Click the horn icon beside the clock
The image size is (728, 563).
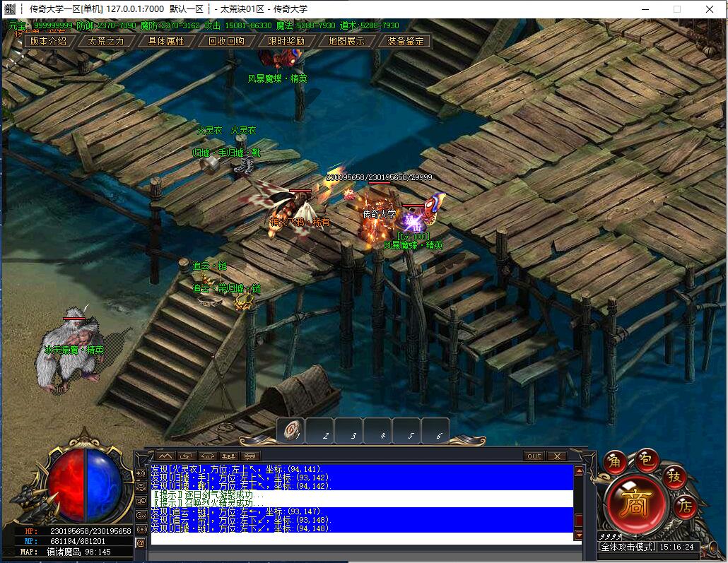click(x=712, y=549)
